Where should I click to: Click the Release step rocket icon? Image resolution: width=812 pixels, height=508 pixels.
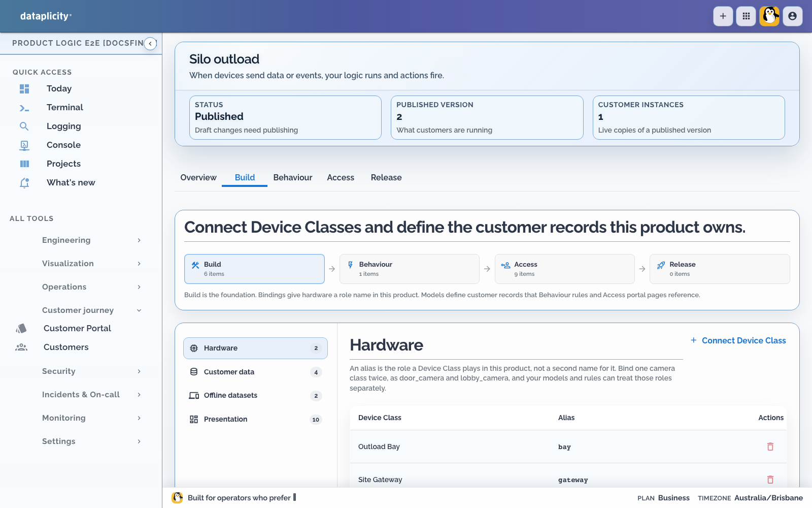(x=661, y=265)
